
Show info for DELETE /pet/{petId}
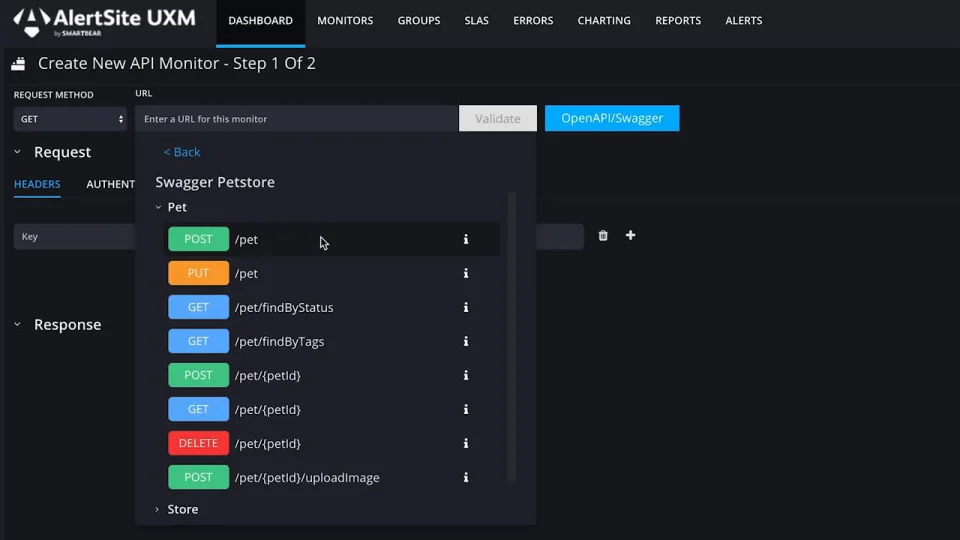click(466, 443)
